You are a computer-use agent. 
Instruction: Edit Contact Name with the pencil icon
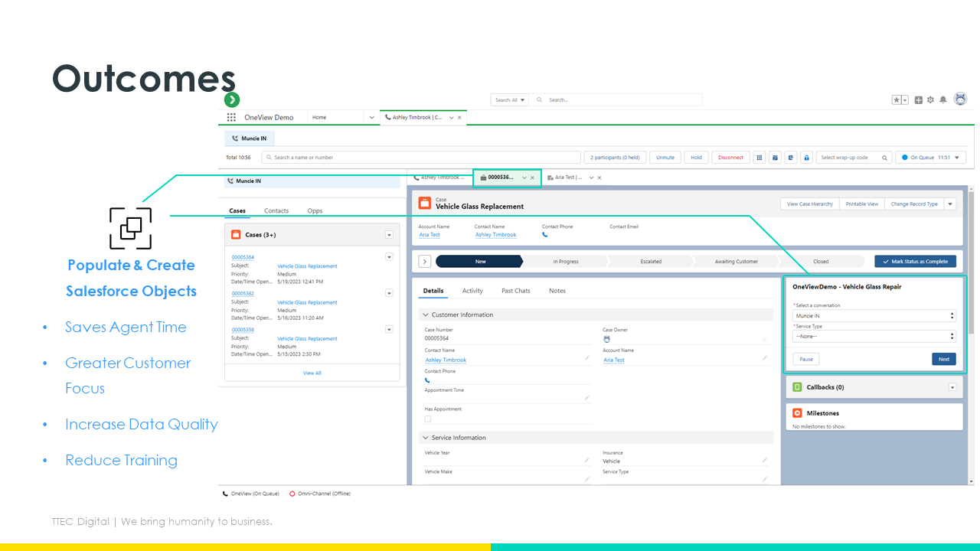tap(587, 358)
